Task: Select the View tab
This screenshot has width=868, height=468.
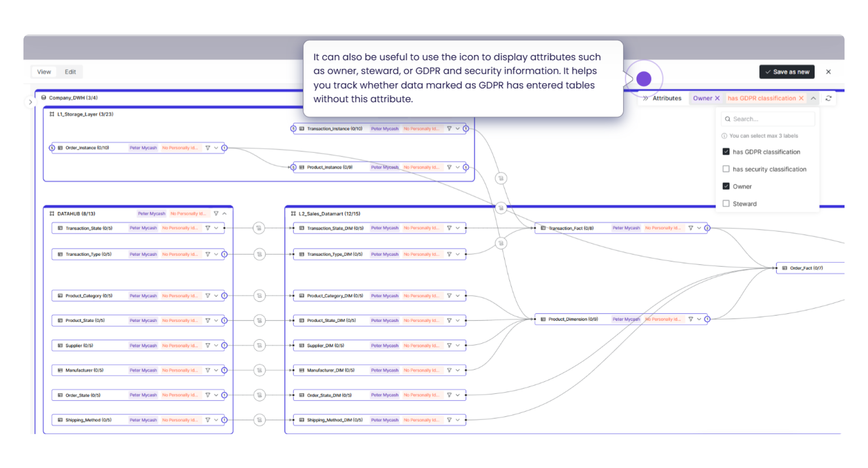Action: click(43, 71)
